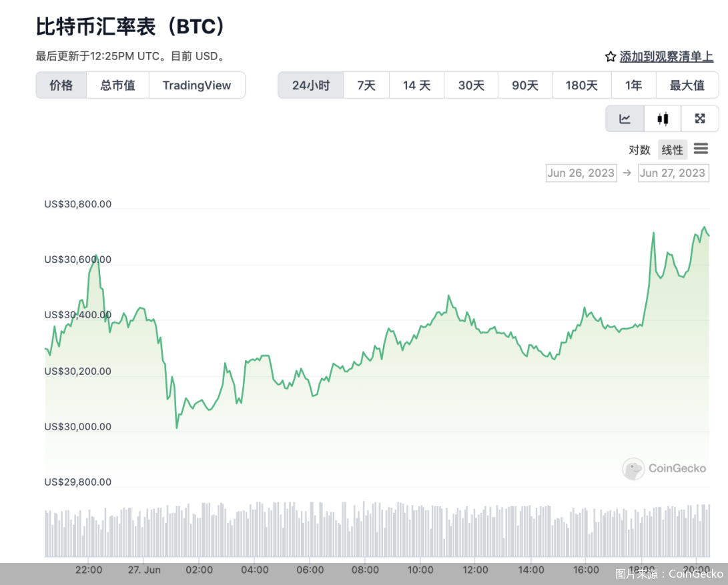728x585 pixels.
Task: Select the 最大值 time range
Action: (x=688, y=85)
